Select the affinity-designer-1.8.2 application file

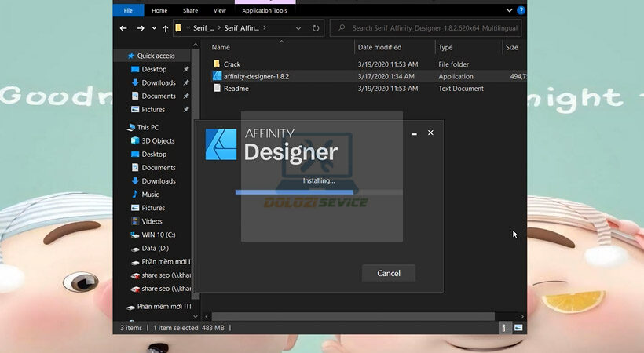256,77
